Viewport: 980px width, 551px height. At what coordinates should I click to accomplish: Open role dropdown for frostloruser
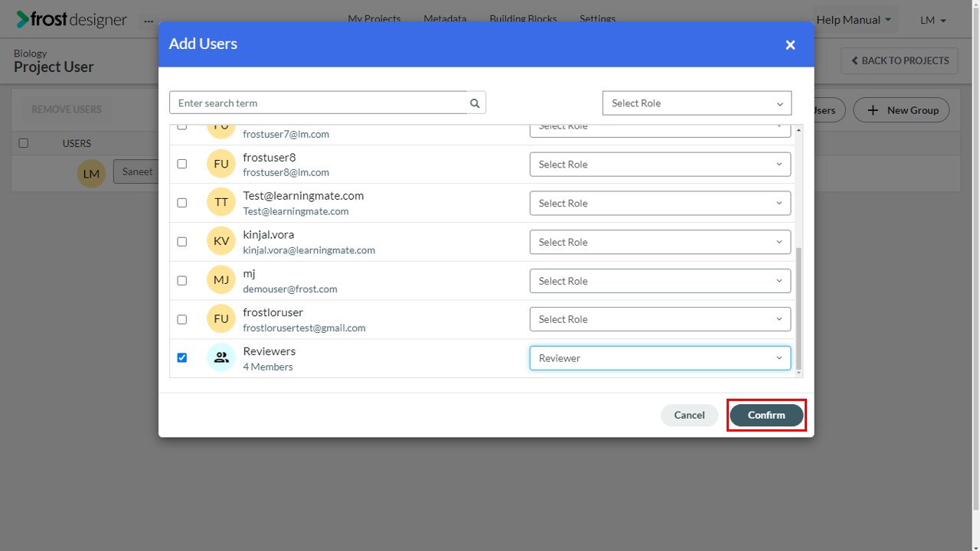660,319
